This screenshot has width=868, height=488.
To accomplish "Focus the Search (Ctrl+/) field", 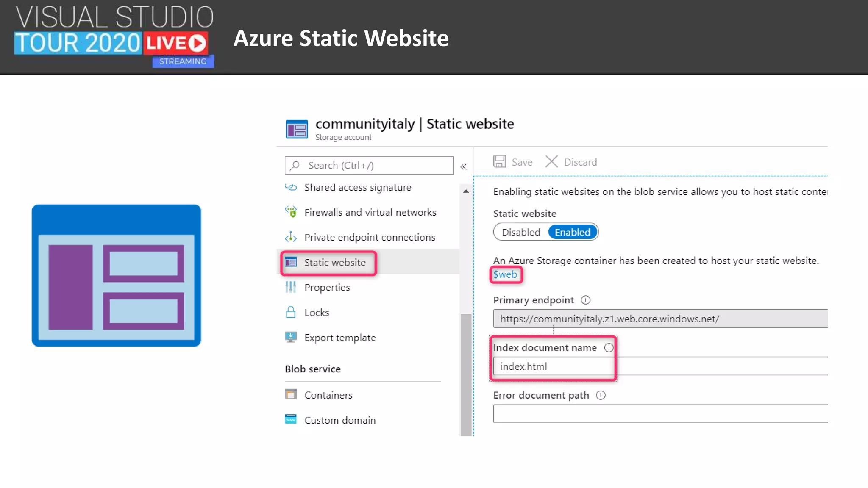I will tap(369, 165).
